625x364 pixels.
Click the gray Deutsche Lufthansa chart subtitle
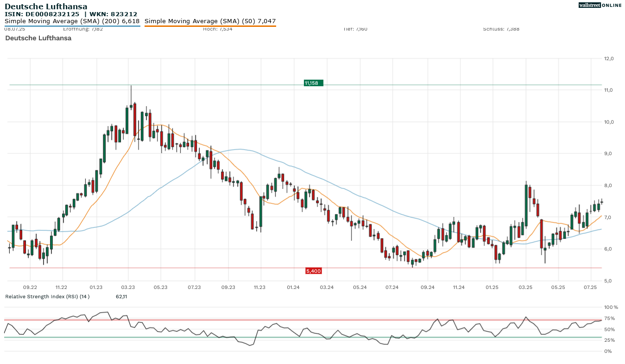click(x=38, y=38)
